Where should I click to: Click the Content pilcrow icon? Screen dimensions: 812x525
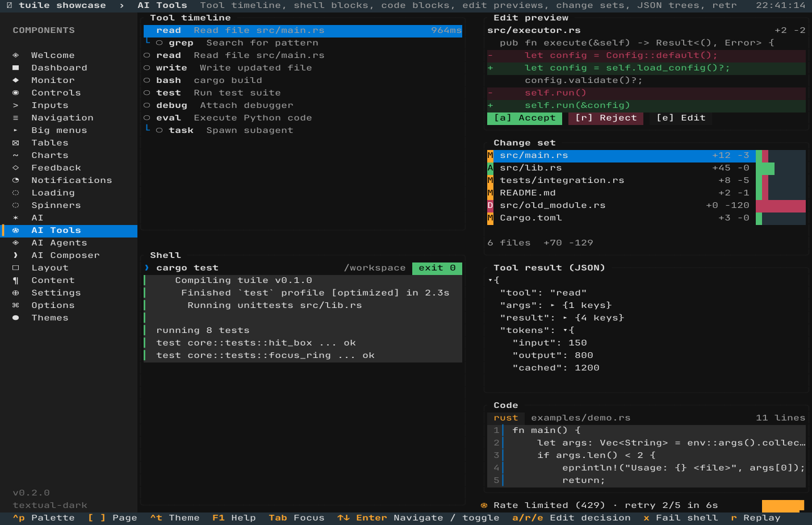coord(15,280)
